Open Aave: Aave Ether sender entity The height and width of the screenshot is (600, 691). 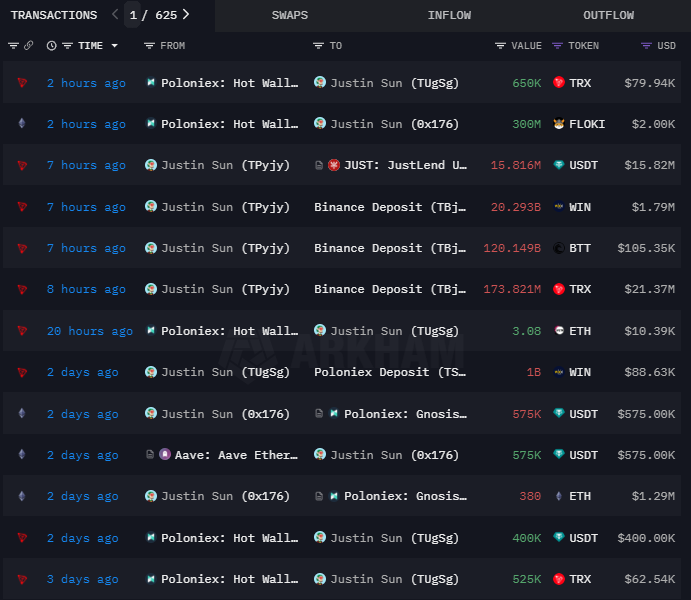click(236, 455)
